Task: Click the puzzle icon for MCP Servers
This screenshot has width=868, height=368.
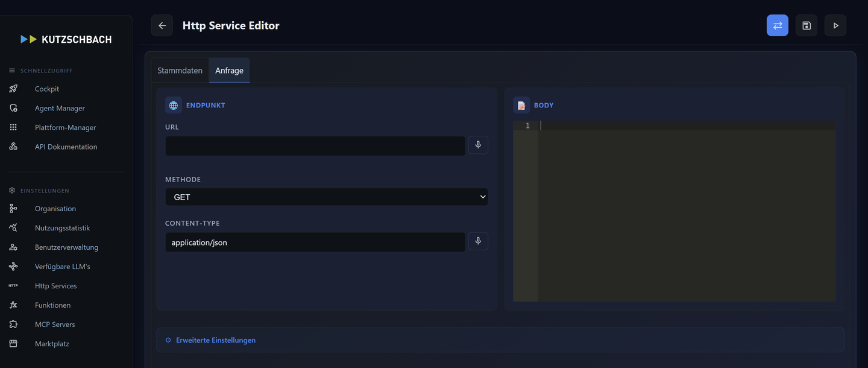Action: (x=13, y=325)
